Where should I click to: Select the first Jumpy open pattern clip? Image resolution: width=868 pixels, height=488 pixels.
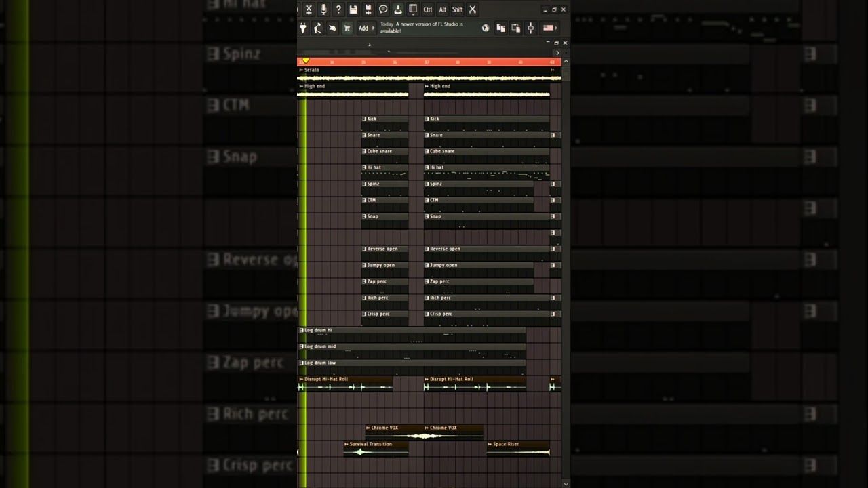[384, 270]
